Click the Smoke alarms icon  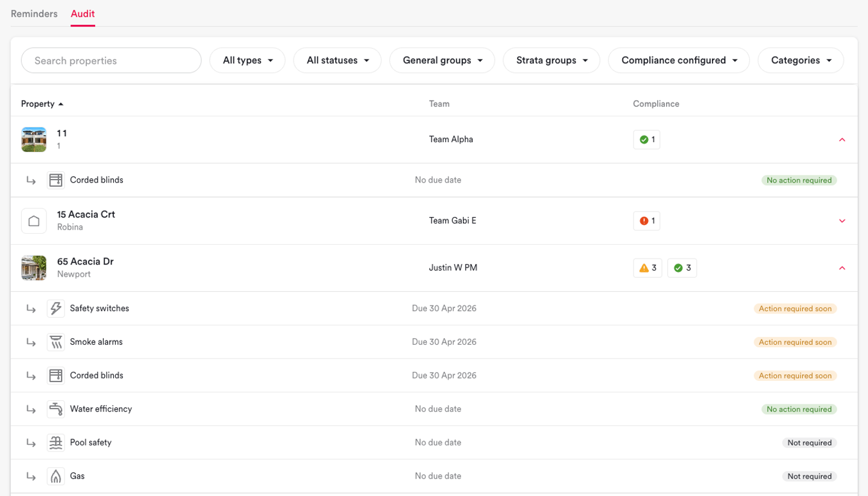tap(55, 342)
